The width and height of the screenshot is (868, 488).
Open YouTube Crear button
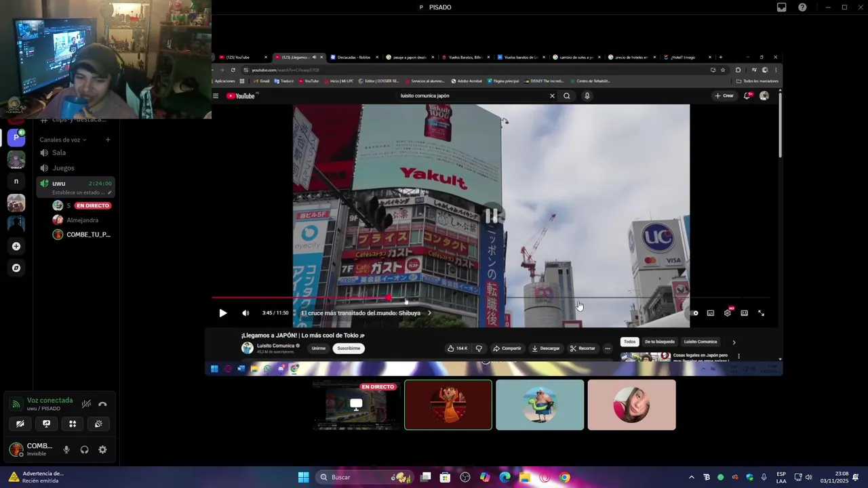(724, 96)
